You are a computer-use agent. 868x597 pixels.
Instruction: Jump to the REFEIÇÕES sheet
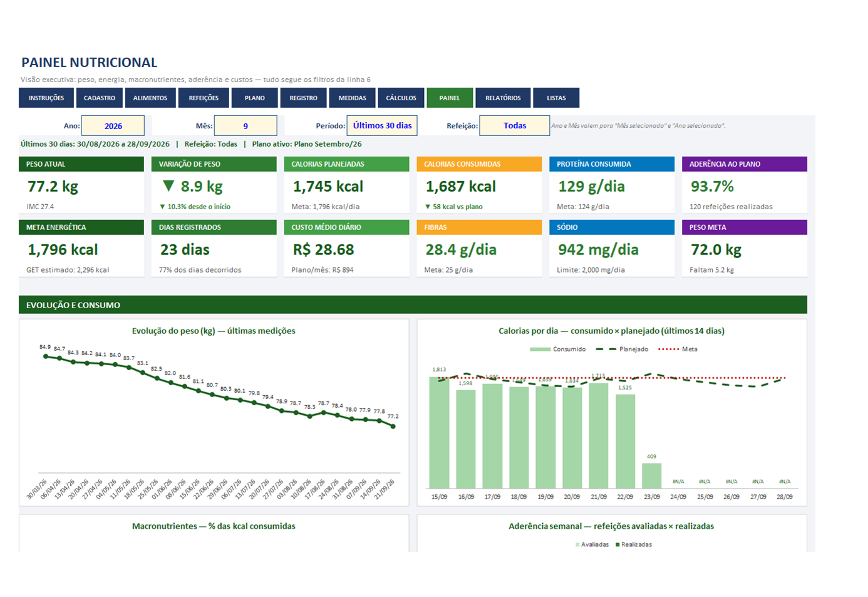point(204,98)
